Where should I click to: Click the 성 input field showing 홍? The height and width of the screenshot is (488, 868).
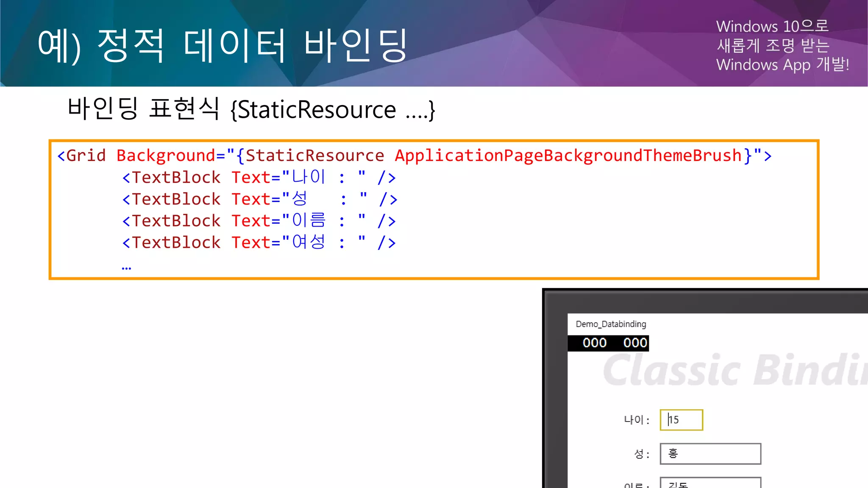[x=710, y=454]
